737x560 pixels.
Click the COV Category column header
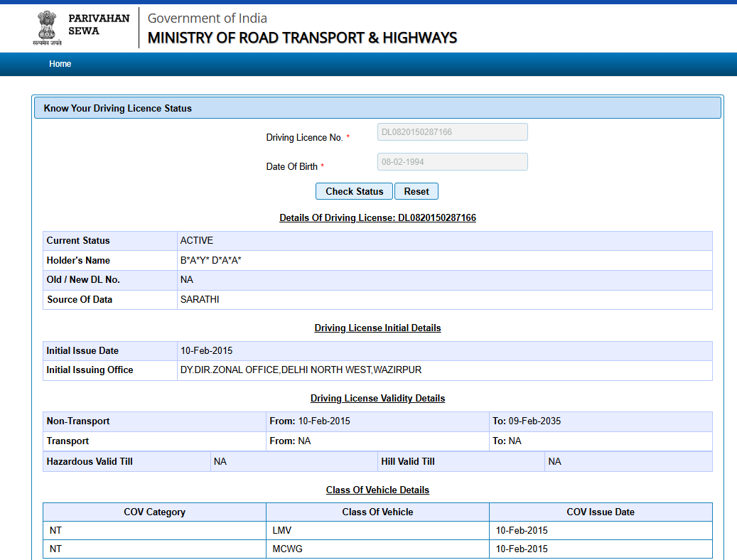pyautogui.click(x=154, y=512)
